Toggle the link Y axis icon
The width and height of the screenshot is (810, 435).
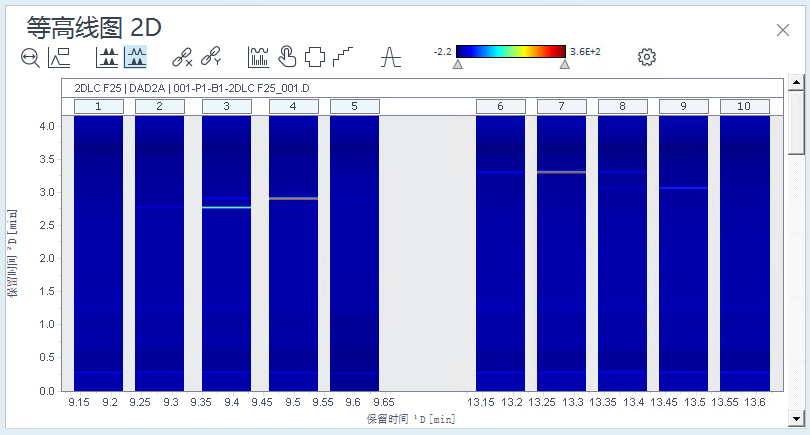coord(211,57)
